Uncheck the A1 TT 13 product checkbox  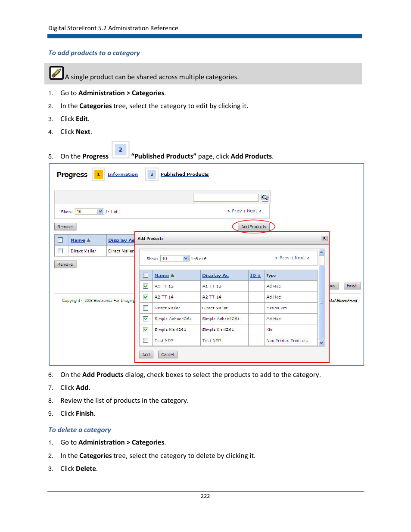tap(146, 286)
